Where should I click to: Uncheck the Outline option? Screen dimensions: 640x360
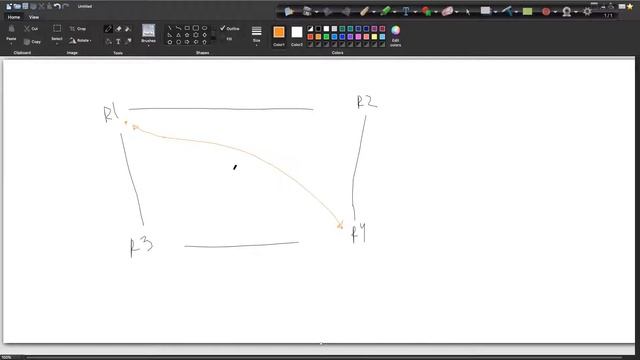pyautogui.click(x=229, y=28)
